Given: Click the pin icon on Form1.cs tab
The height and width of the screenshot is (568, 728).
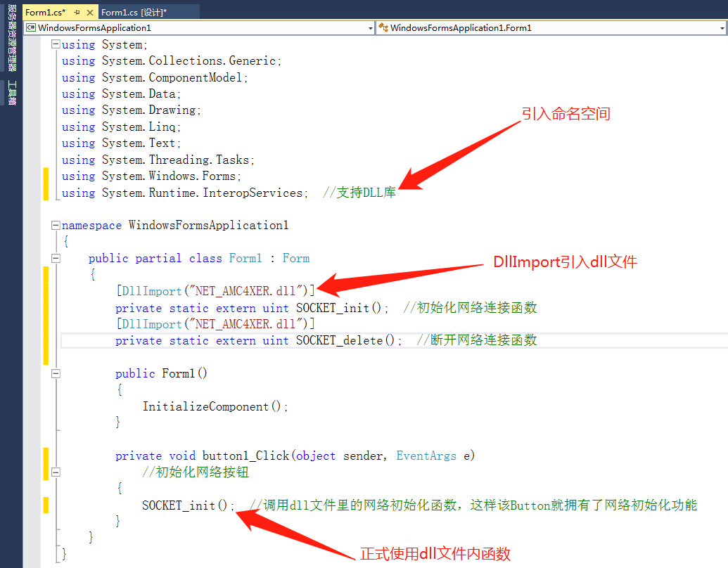Looking at the screenshot, I should pos(77,13).
